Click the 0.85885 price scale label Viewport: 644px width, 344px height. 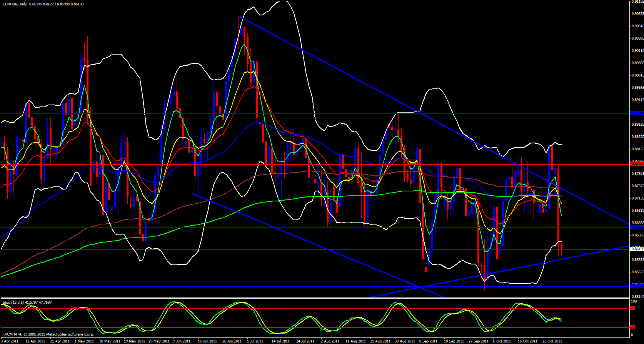tap(637, 260)
